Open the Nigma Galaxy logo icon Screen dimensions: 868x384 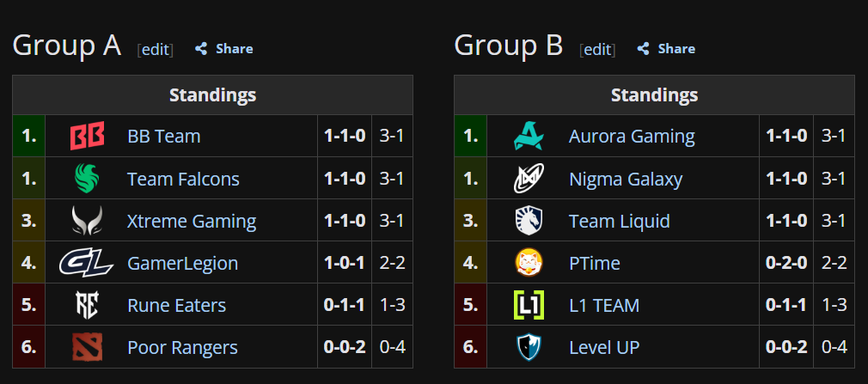[529, 178]
